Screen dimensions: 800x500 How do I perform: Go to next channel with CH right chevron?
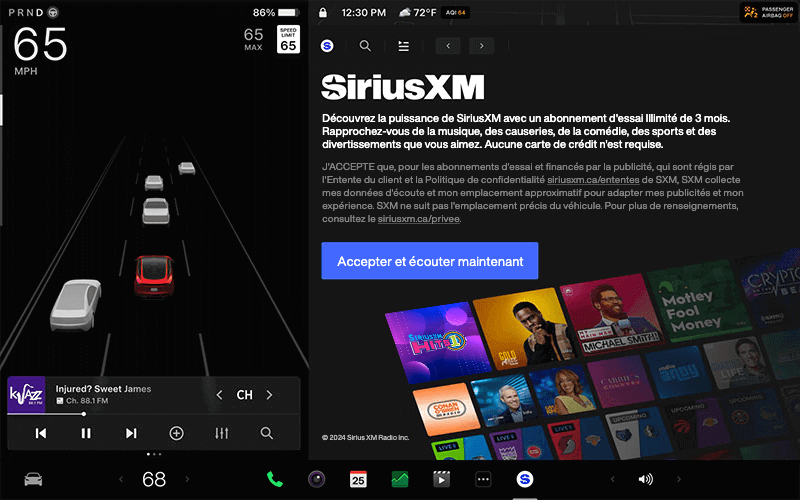(x=269, y=395)
